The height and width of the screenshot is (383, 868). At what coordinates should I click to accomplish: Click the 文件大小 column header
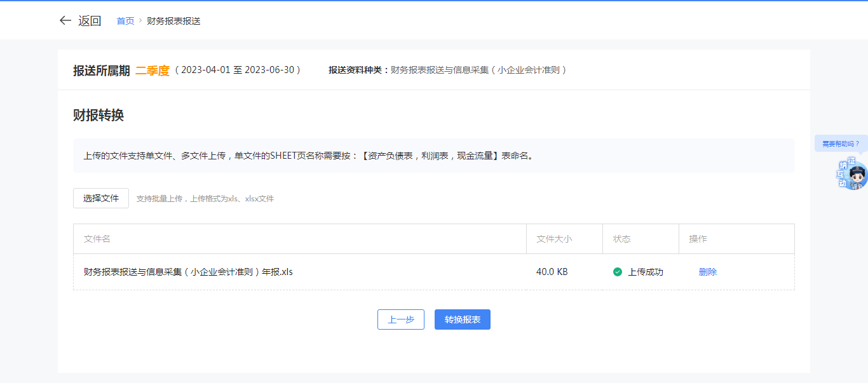[554, 239]
